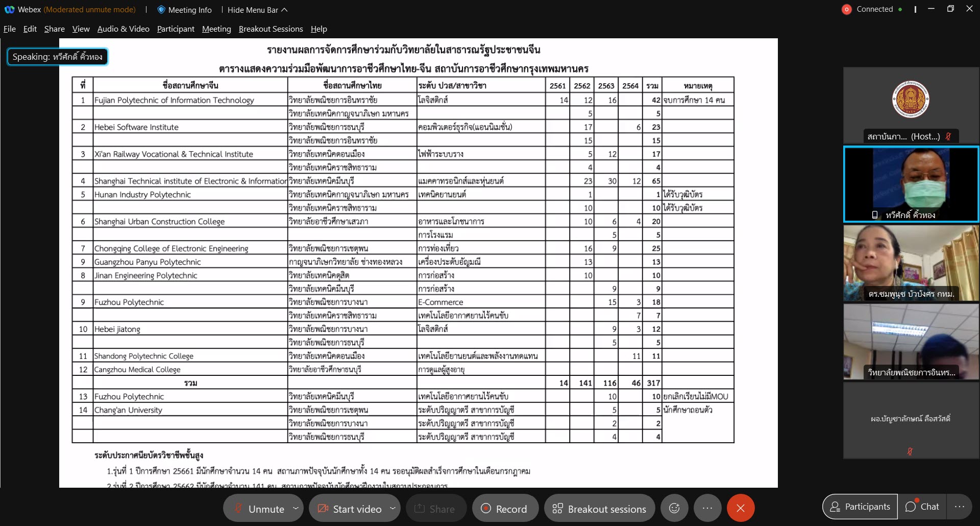Image resolution: width=980 pixels, height=526 pixels.
Task: Select the active speaker video thumbnail
Action: 911,184
